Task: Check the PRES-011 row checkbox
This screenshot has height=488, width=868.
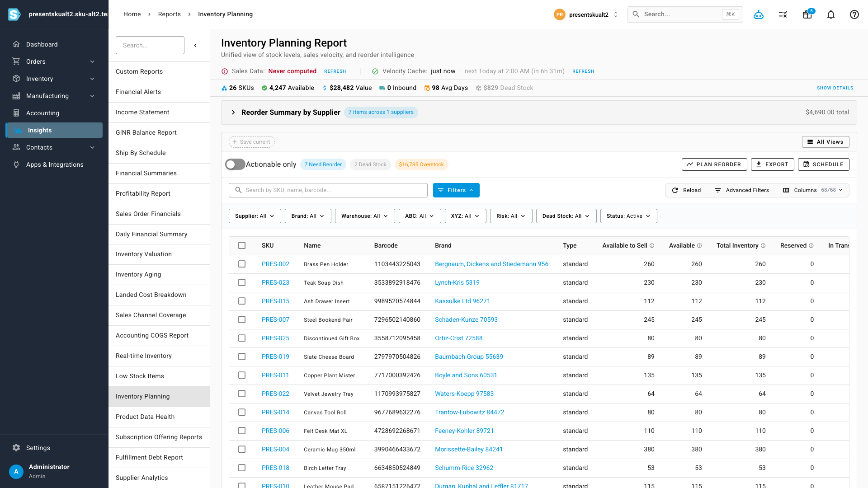Action: pyautogui.click(x=242, y=375)
